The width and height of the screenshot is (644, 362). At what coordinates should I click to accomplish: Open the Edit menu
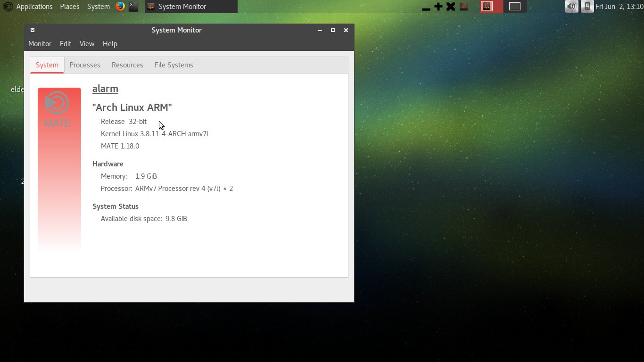pyautogui.click(x=66, y=44)
